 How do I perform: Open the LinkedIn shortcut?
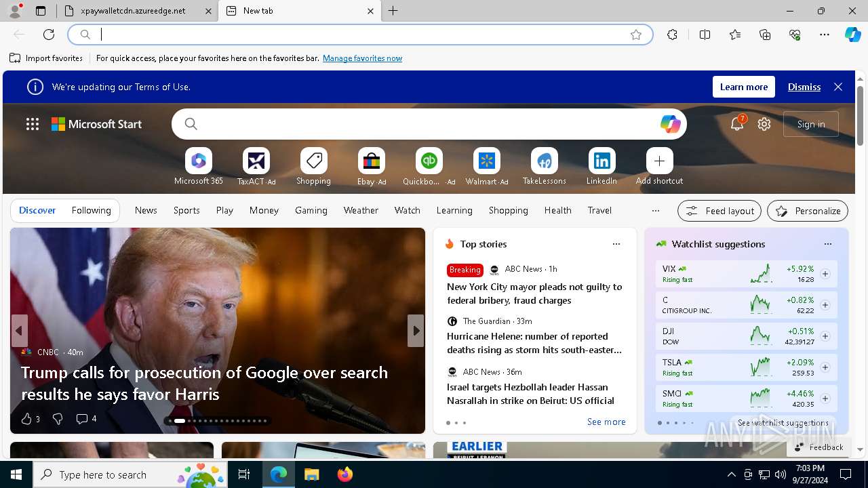602,167
